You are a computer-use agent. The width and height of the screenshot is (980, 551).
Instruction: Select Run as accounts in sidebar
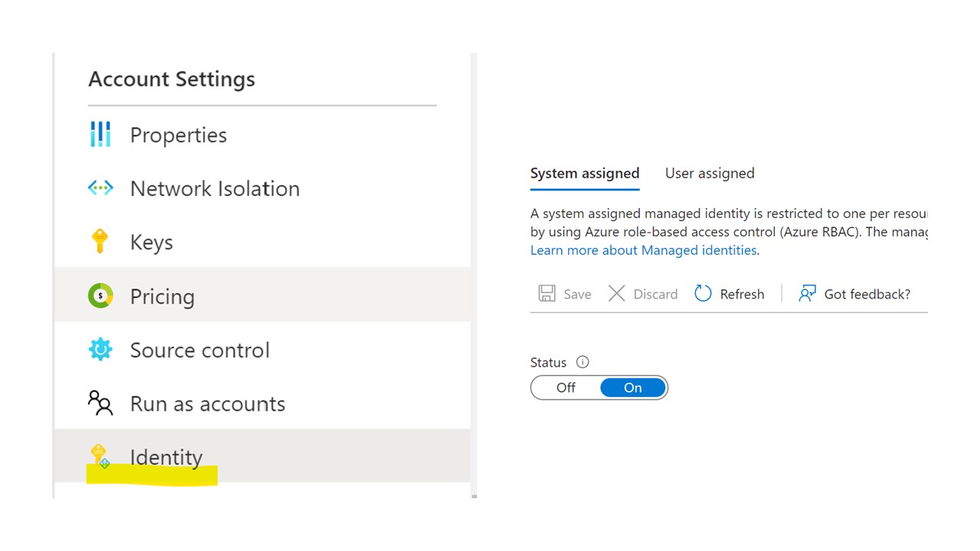click(207, 403)
